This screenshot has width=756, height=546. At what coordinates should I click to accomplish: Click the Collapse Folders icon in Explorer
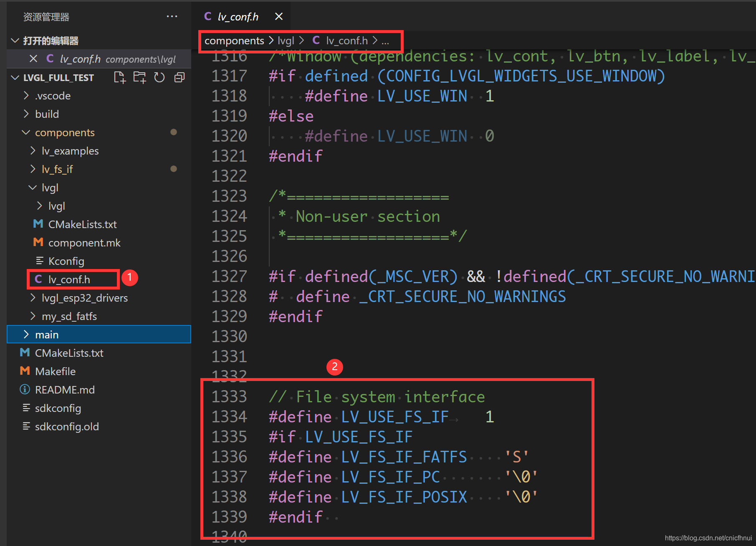coord(179,77)
